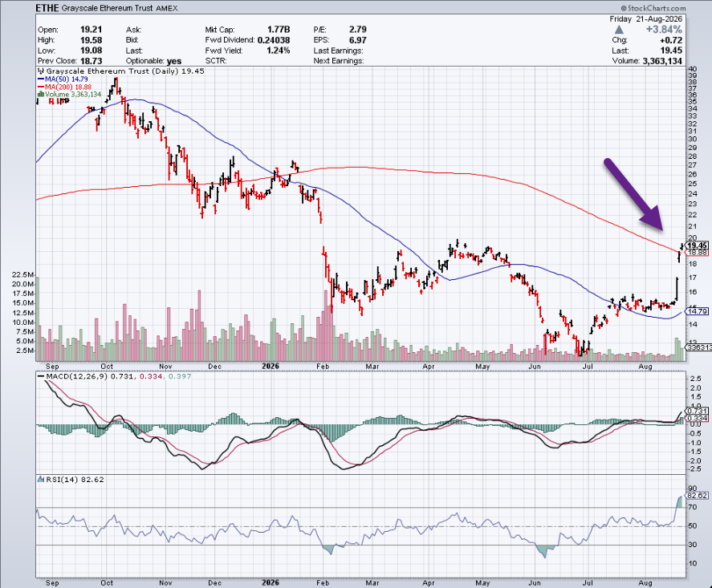Screen dimensions: 712x588
Task: Click the Fwd Yield 1.24% value
Action: 279,51
